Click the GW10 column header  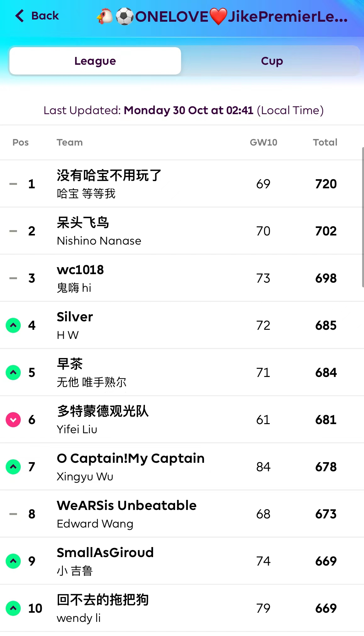coord(263,142)
